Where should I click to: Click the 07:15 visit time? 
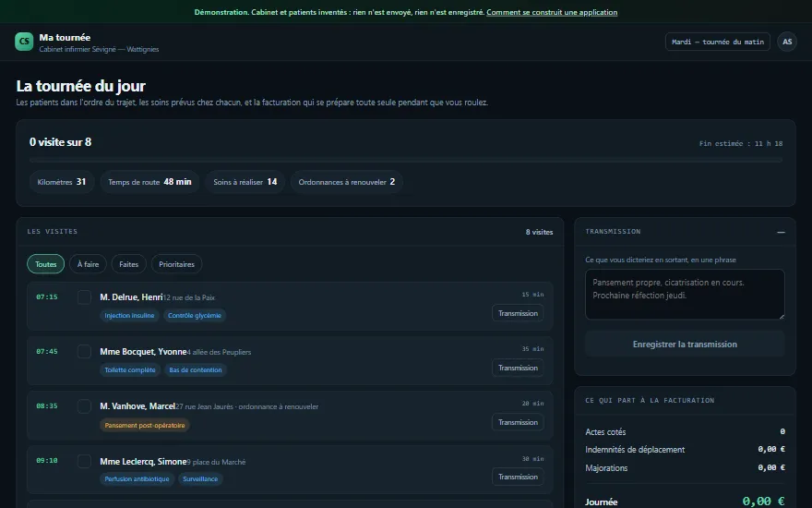tap(47, 297)
